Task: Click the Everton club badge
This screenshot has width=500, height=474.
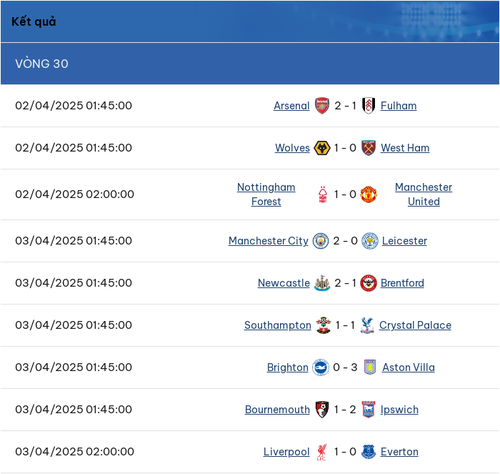Action: 368,452
